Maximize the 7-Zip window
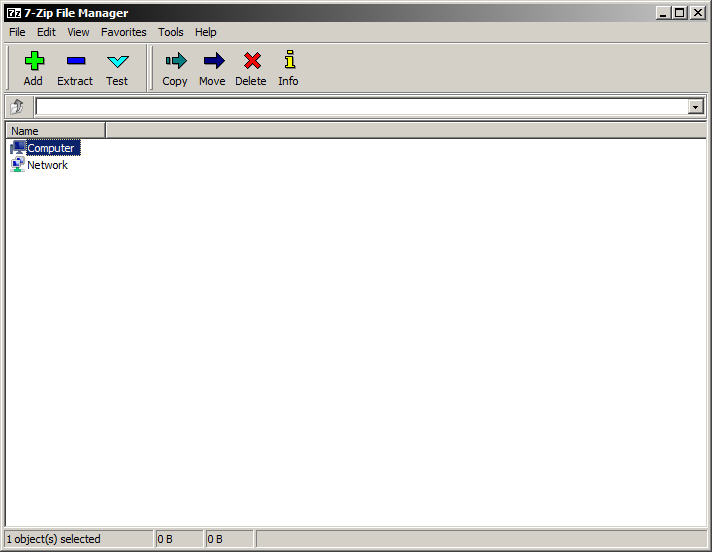 (679, 13)
